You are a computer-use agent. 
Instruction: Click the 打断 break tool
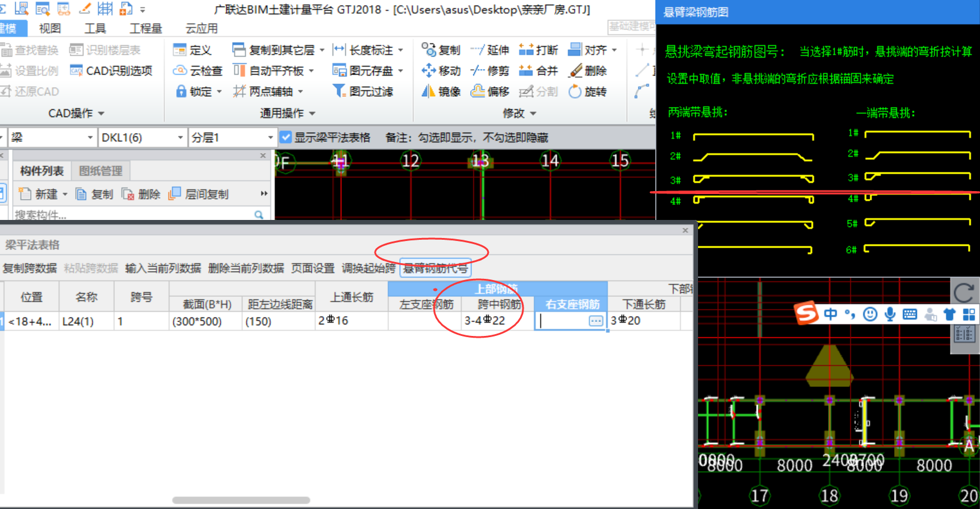[539, 50]
